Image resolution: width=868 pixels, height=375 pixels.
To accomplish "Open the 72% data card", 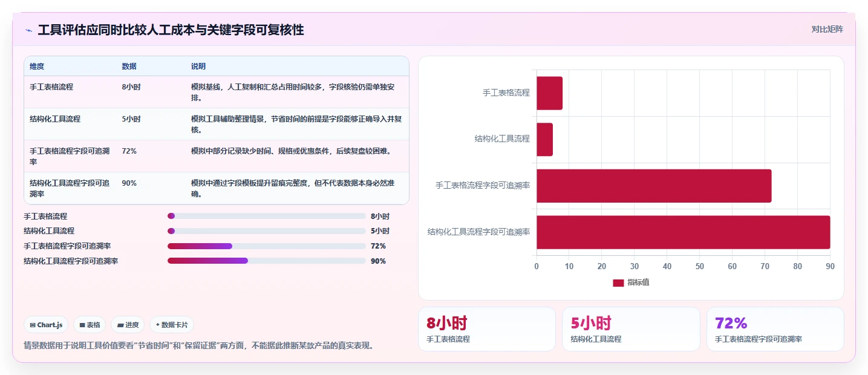I will (775, 329).
